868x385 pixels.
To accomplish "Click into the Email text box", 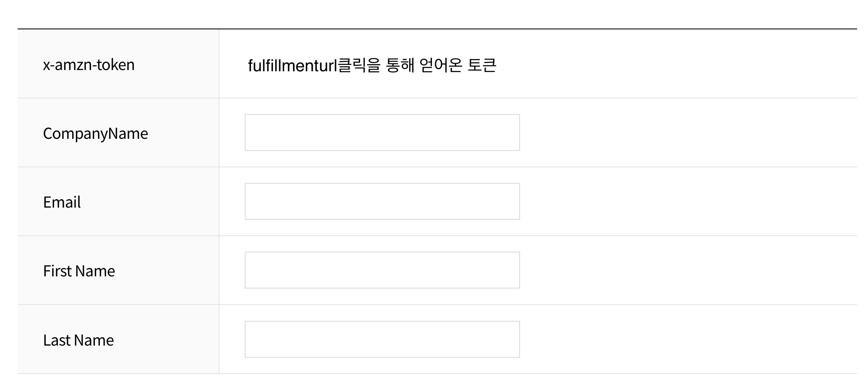I will [x=382, y=201].
